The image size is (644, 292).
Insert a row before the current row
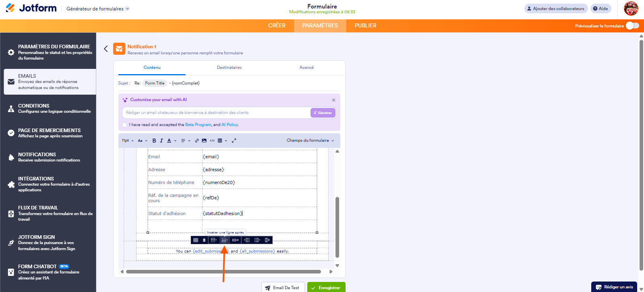tap(214, 240)
